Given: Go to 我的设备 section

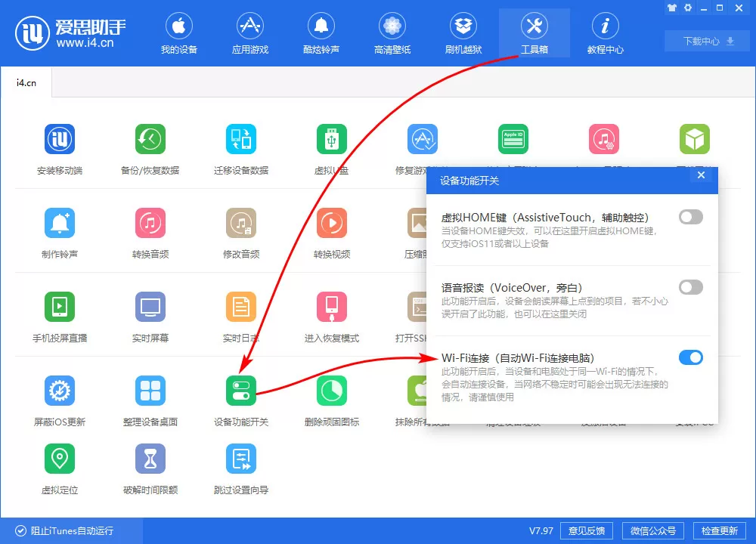Looking at the screenshot, I should tap(179, 33).
